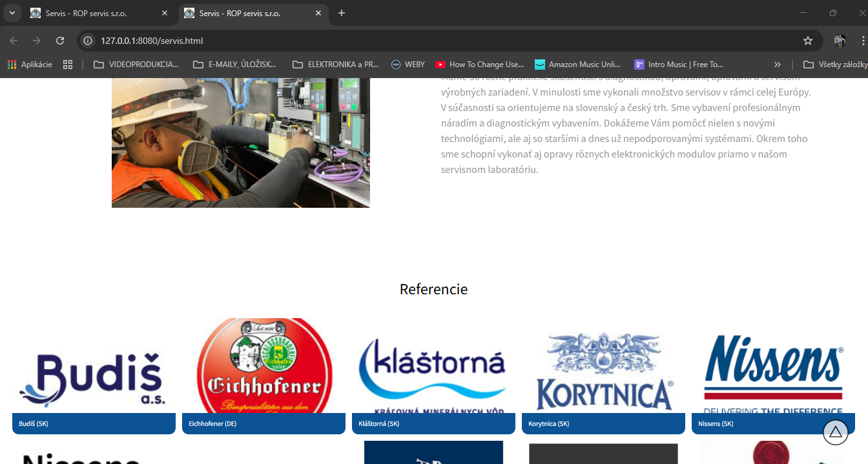Switch to the first Servis tab
This screenshot has width=868, height=464.
click(90, 13)
